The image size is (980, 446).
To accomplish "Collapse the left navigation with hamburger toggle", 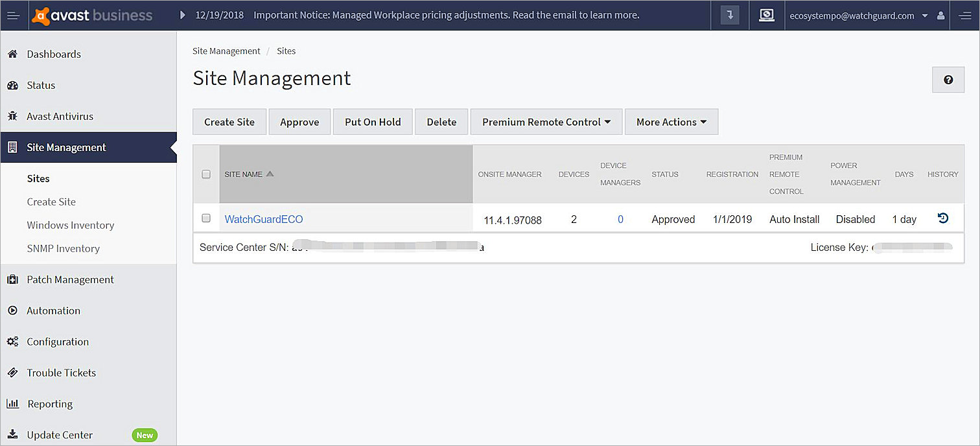I will tap(14, 15).
